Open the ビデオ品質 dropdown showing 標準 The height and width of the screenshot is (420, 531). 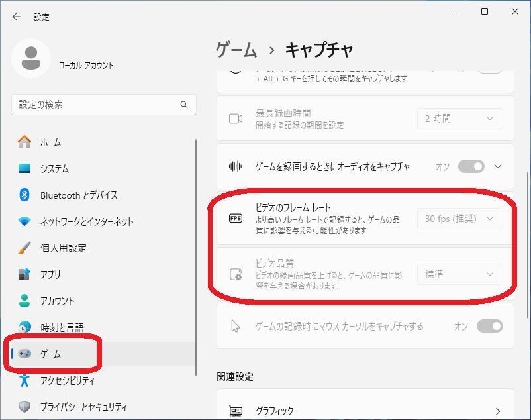tap(459, 274)
